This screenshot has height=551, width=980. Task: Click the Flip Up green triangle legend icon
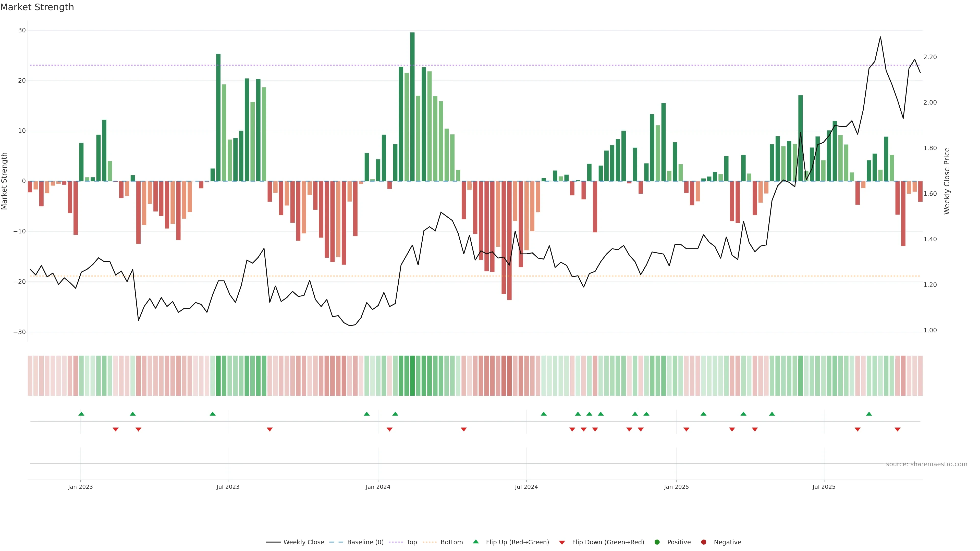coord(475,542)
